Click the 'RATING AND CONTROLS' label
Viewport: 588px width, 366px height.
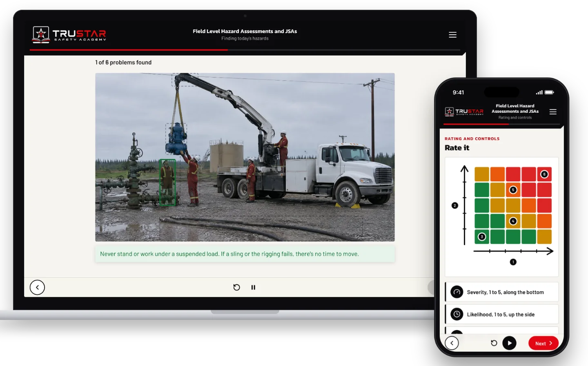472,139
